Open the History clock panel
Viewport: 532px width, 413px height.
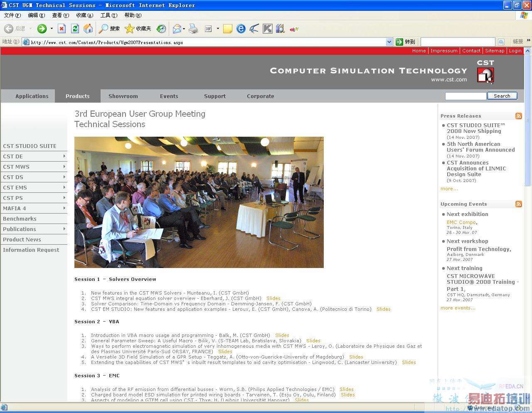(x=161, y=29)
